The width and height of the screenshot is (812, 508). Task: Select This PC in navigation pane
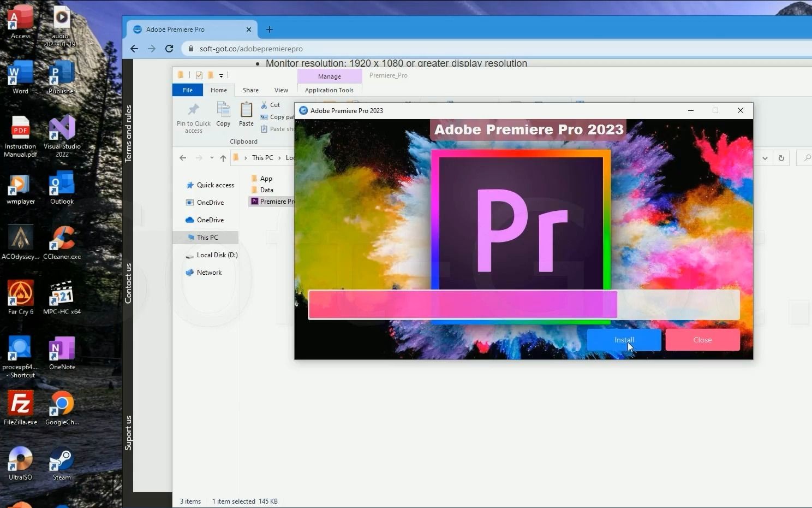pos(205,238)
